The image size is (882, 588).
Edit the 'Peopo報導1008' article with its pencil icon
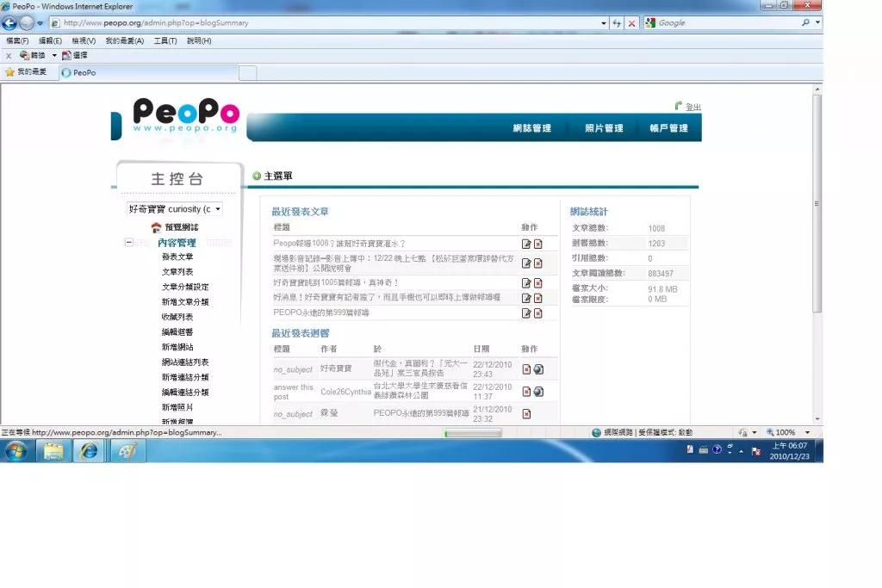pos(526,244)
